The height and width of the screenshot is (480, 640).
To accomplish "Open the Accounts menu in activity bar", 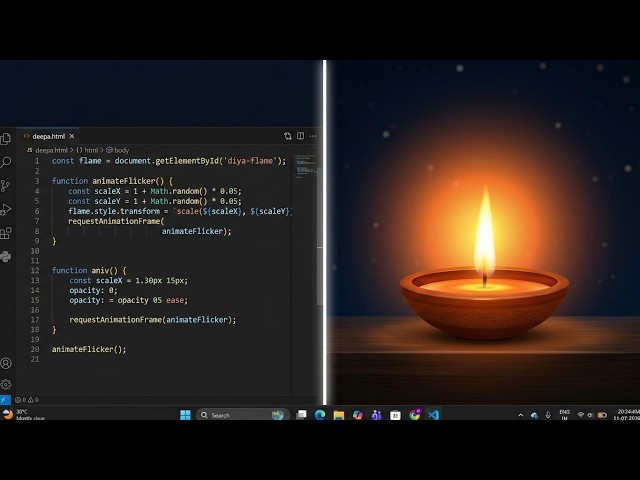I will pyautogui.click(x=6, y=363).
